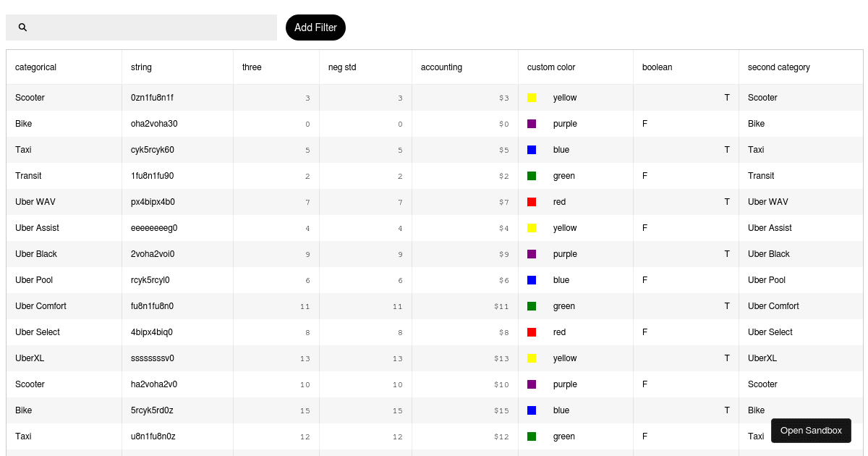Select the string cell 0zn1fu8n1f
Screen dimensions: 868x456
152,98
